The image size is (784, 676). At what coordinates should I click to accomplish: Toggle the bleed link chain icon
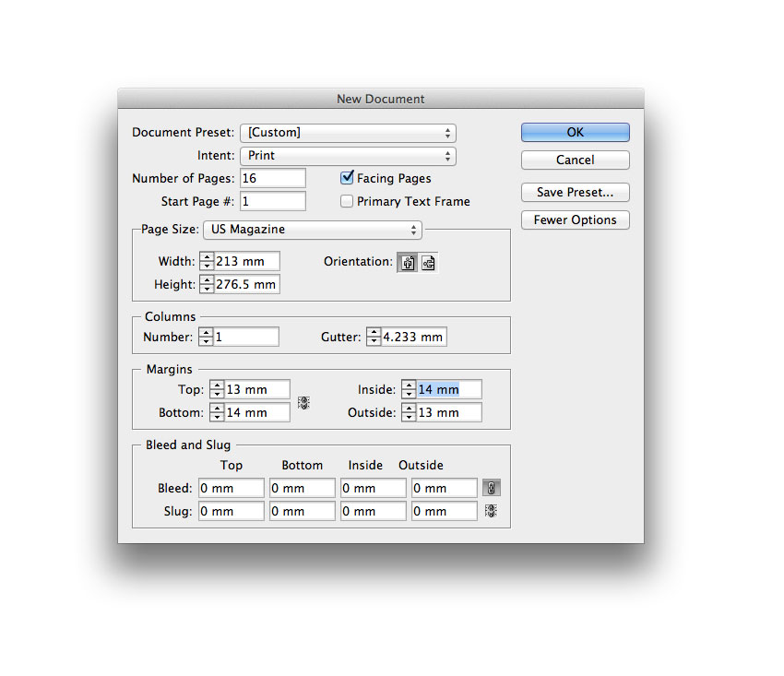tap(492, 488)
